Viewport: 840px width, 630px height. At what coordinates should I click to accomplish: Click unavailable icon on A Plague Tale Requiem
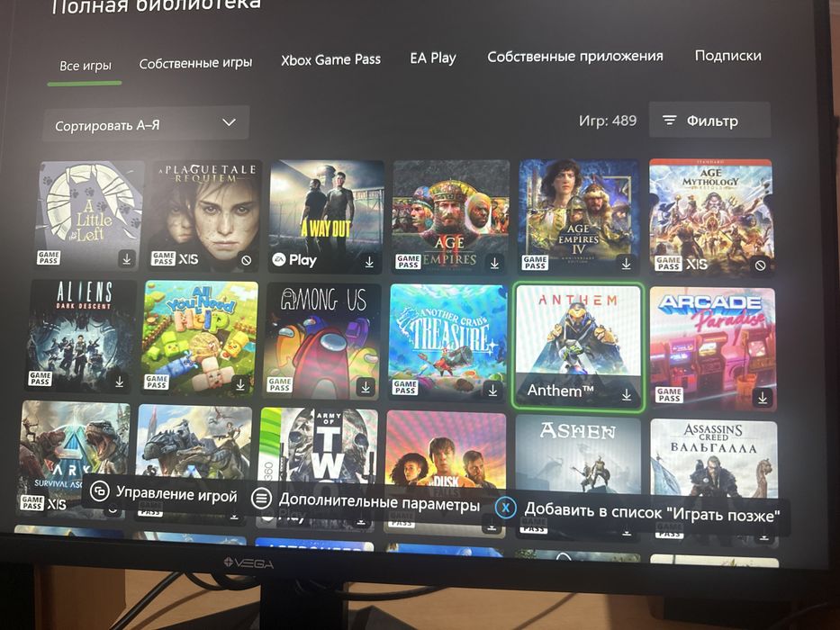(x=247, y=260)
